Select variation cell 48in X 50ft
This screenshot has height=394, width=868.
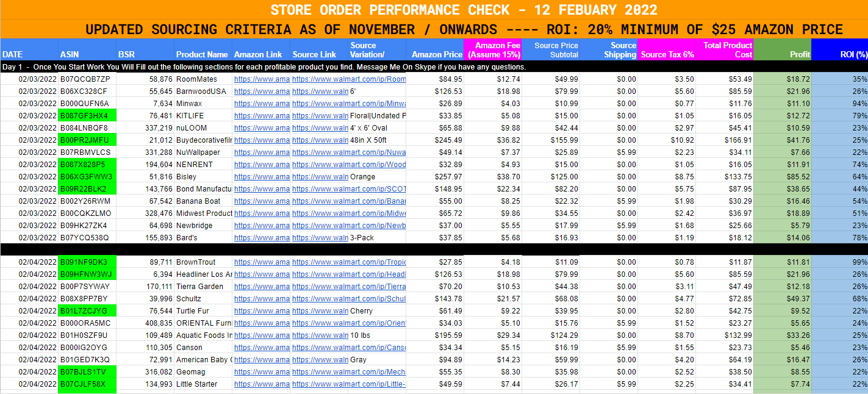pos(377,140)
